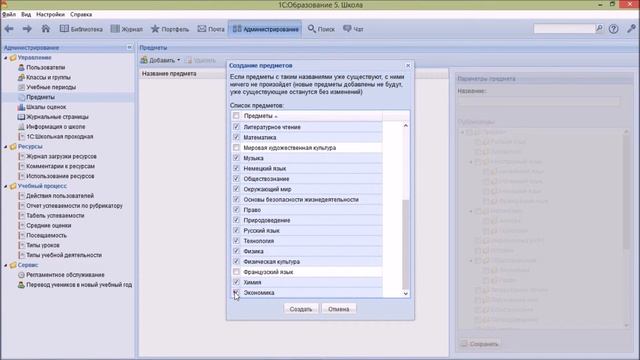Check Французский язык checkbox
Viewport: 640px width, 360px height.
coord(236,272)
